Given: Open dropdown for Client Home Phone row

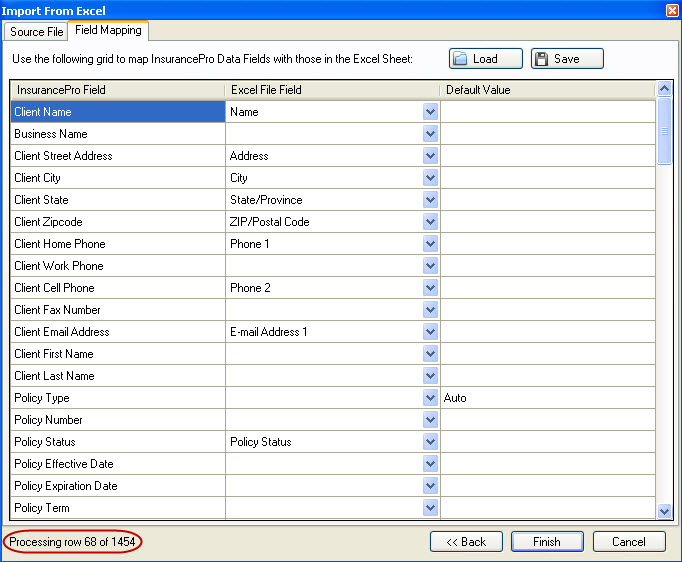Looking at the screenshot, I should [430, 244].
